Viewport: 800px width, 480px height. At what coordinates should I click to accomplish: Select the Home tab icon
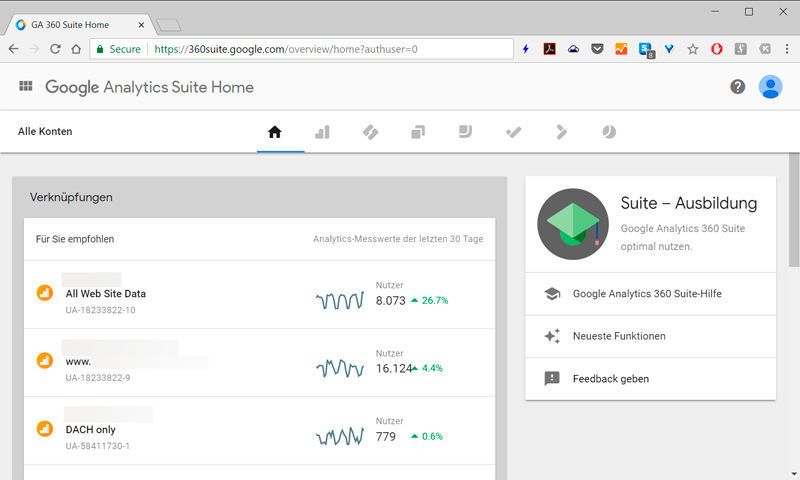click(x=274, y=132)
